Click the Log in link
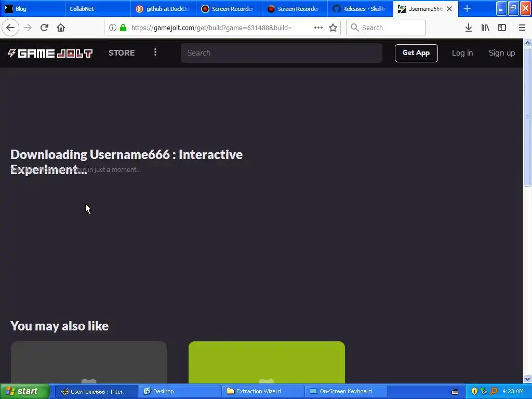532x399 pixels. [462, 53]
